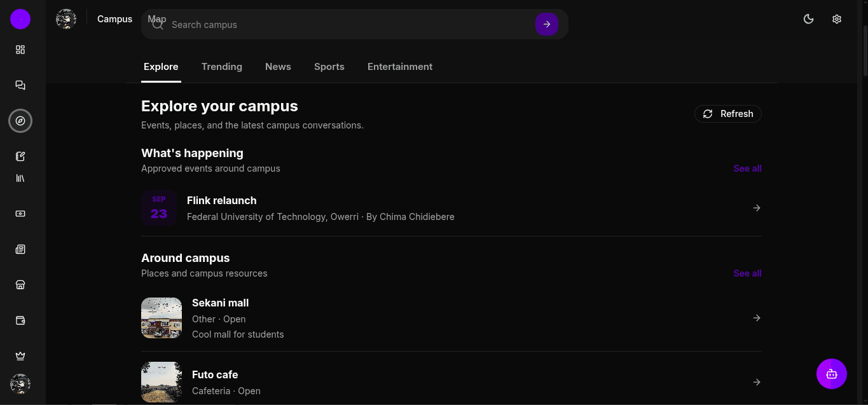Switch to the Trending tab
Screen dimensions: 868x405
(x=222, y=67)
